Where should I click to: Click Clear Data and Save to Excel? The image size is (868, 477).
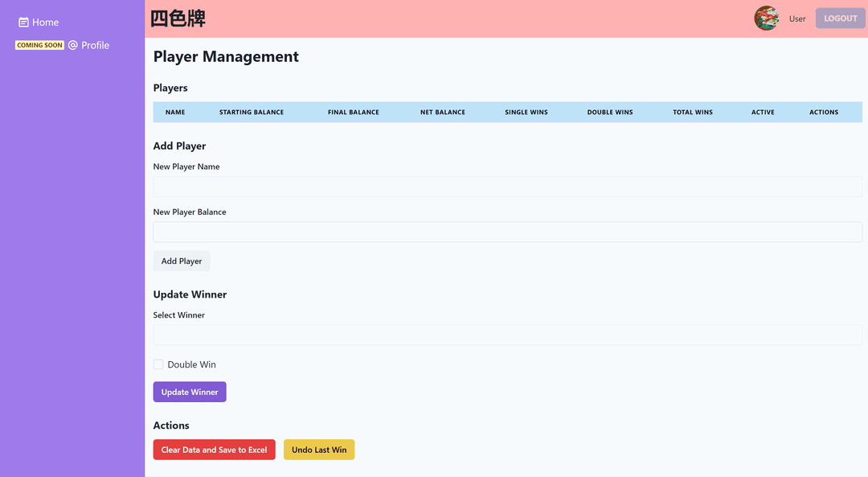coord(214,450)
